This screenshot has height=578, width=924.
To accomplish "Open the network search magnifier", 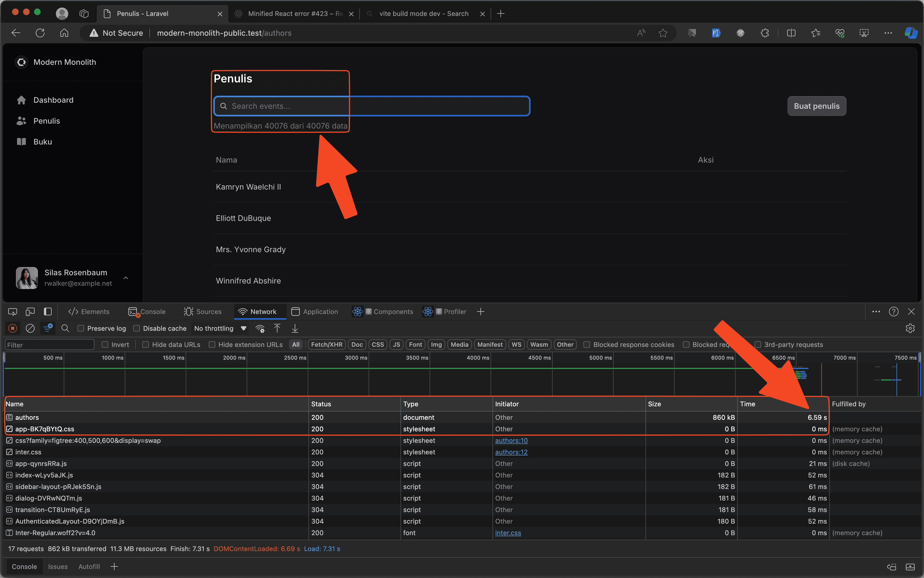I will click(65, 328).
